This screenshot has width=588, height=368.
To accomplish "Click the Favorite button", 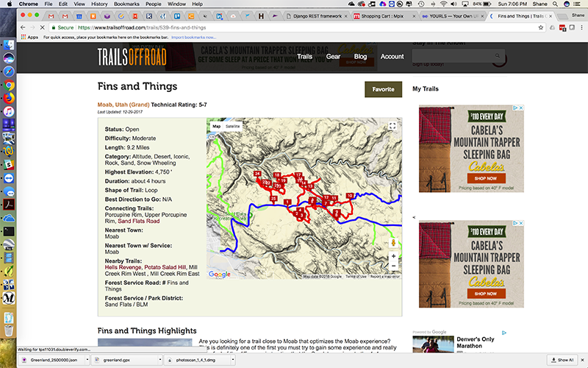I will pos(383,89).
